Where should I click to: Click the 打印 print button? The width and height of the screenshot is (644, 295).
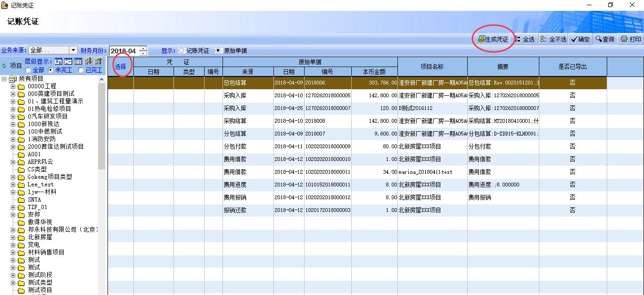pyautogui.click(x=631, y=39)
